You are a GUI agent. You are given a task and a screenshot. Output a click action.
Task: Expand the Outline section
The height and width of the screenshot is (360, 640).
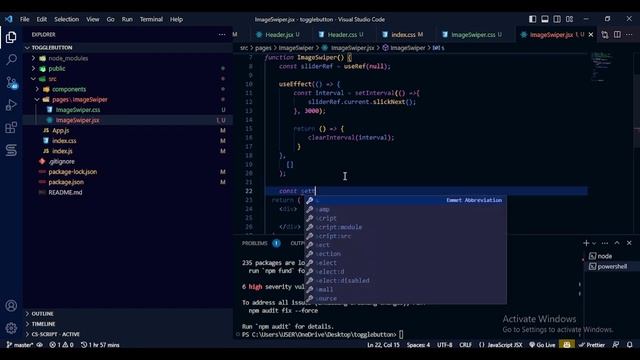coord(42,313)
